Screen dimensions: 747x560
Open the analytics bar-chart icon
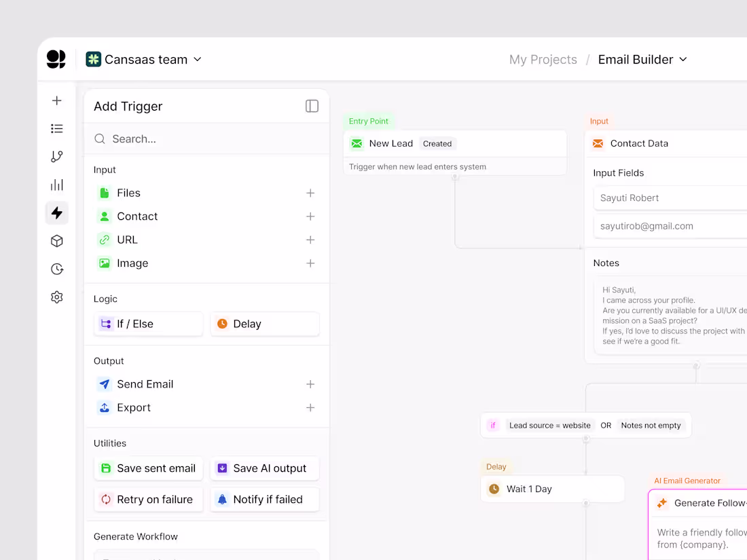tap(56, 185)
